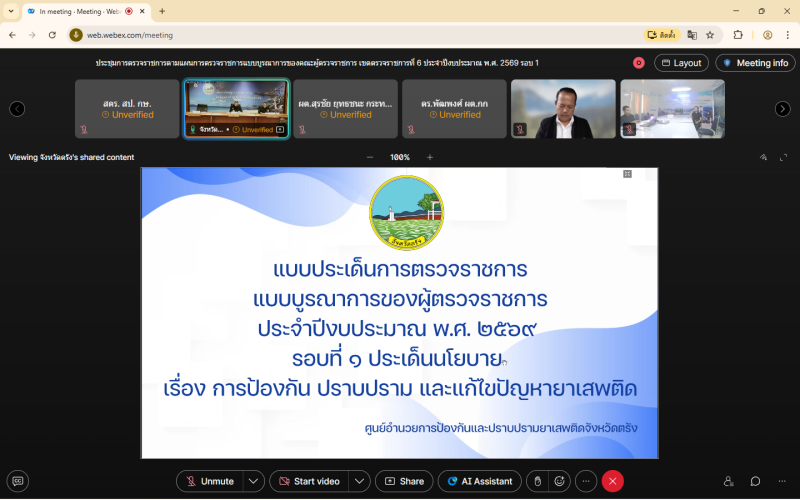Image resolution: width=800 pixels, height=500 pixels.
Task: Open more options ellipsis in meeting controls
Action: pos(587,481)
